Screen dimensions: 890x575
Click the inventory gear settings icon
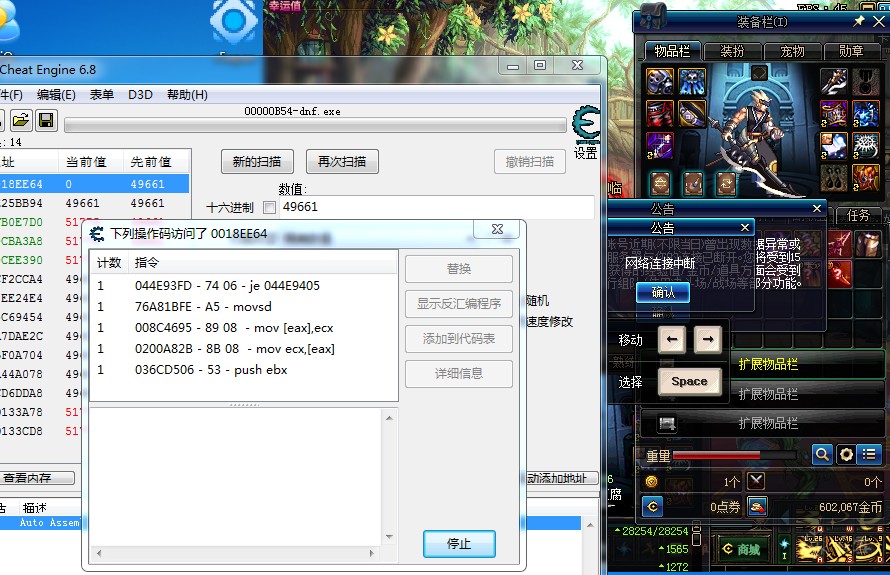846,454
